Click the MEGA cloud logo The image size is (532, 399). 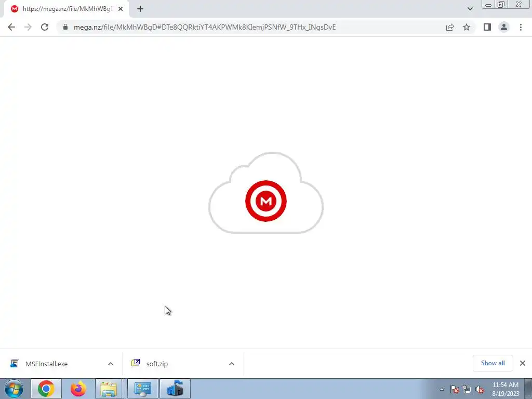pos(266,193)
